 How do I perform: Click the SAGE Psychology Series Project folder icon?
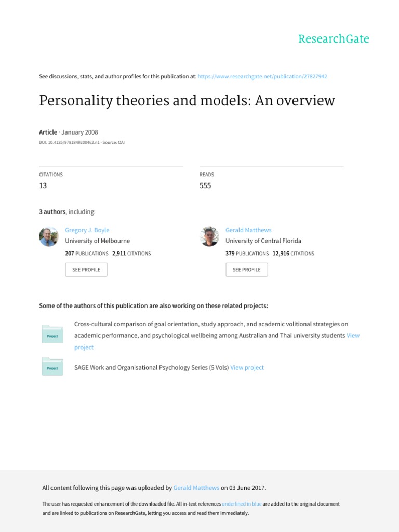click(52, 366)
